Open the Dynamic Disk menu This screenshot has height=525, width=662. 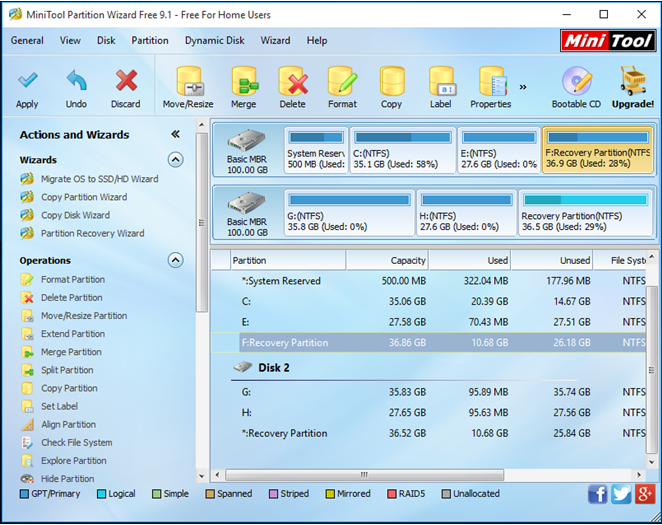click(214, 41)
